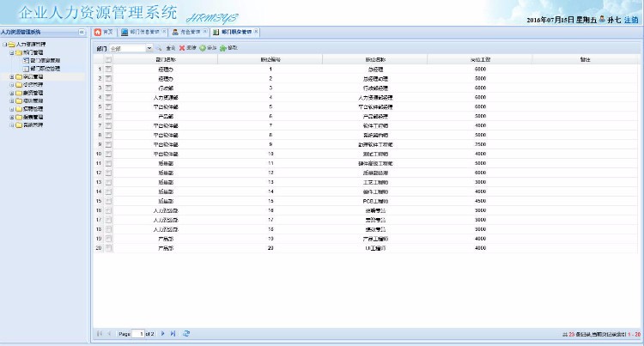The width and height of the screenshot is (644, 346).
Task: Click the home icon on 首页 tab
Action: 98,32
